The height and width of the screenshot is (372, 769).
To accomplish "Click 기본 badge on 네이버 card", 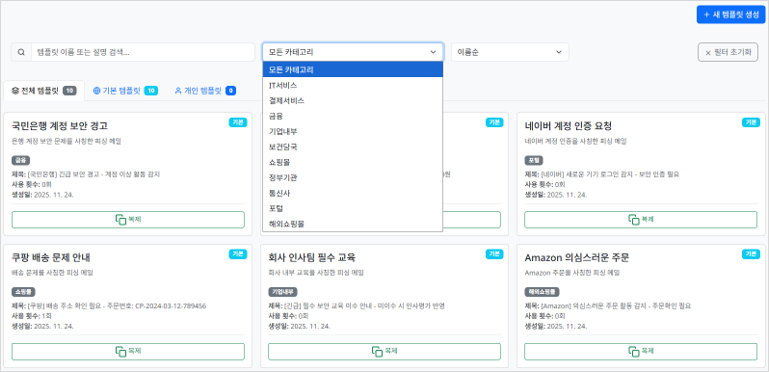I will click(750, 123).
